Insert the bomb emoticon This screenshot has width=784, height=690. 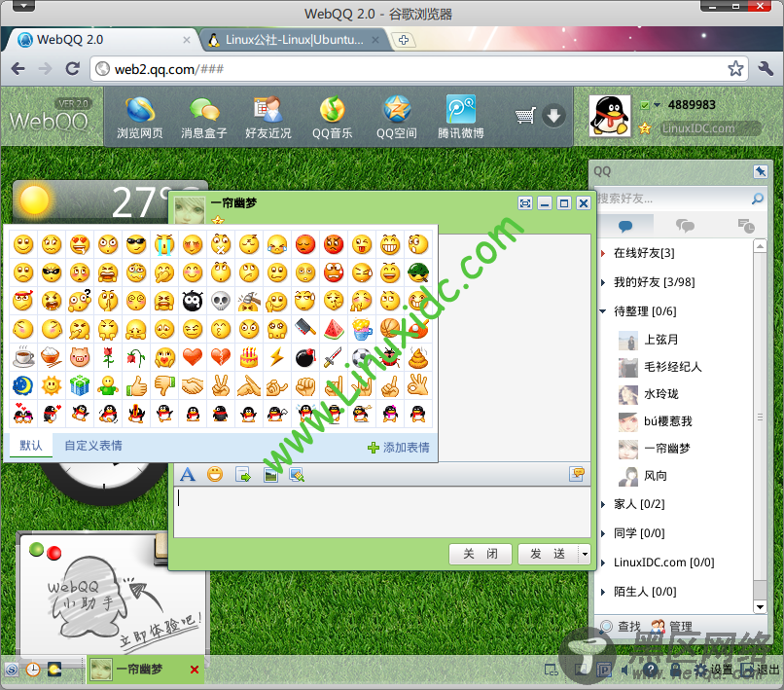305,357
